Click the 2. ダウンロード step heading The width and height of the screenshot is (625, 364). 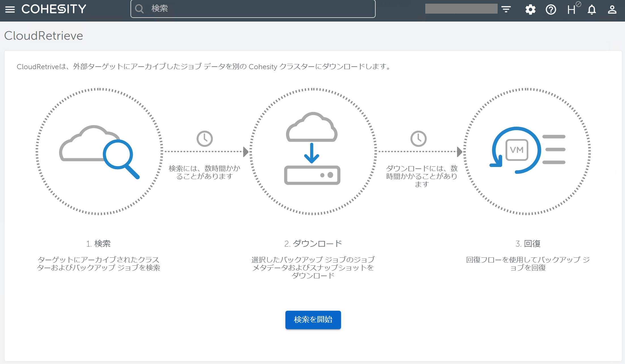pyautogui.click(x=313, y=244)
